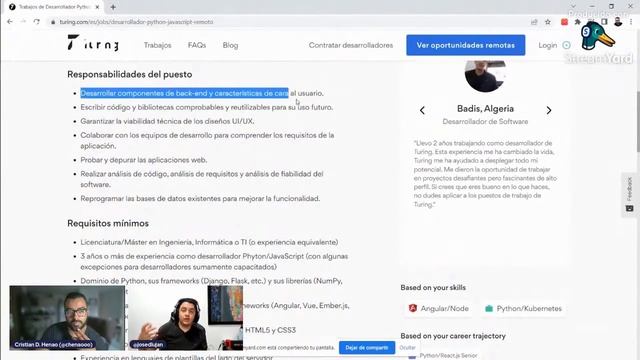Show next testimonial with right chevron
The image size is (640, 360).
point(549,110)
